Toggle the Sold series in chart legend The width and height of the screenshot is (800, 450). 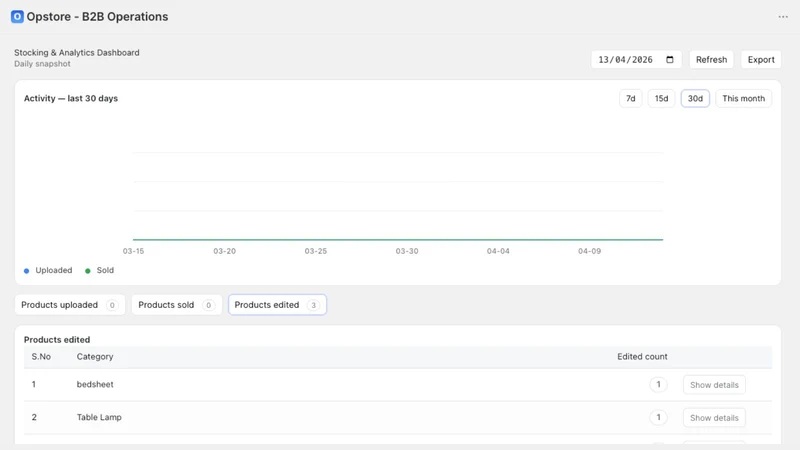tap(99, 270)
